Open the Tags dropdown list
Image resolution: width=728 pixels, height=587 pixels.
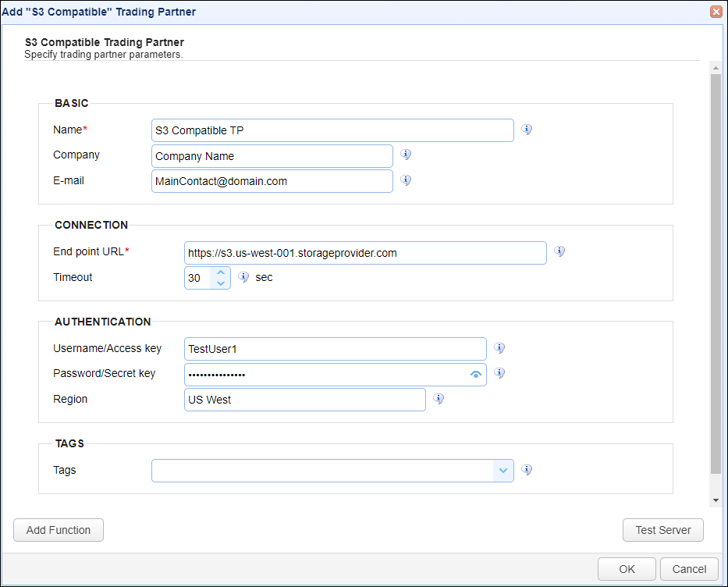(x=503, y=471)
